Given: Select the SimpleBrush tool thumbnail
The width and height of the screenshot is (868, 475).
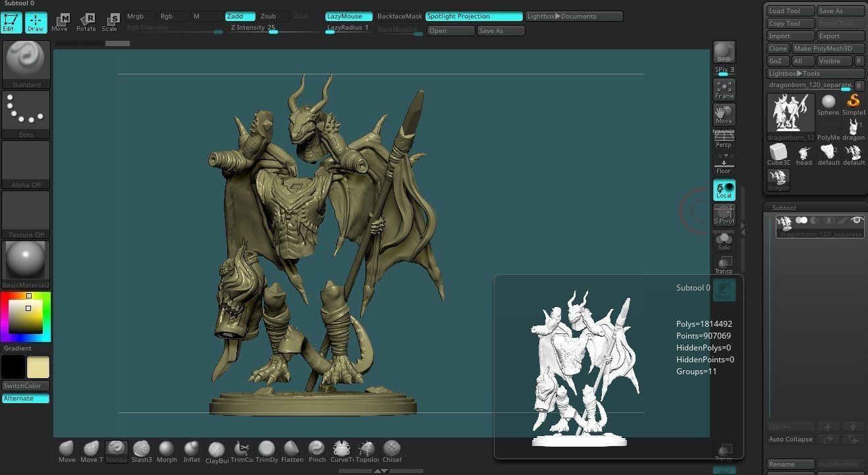Looking at the screenshot, I should 854,105.
